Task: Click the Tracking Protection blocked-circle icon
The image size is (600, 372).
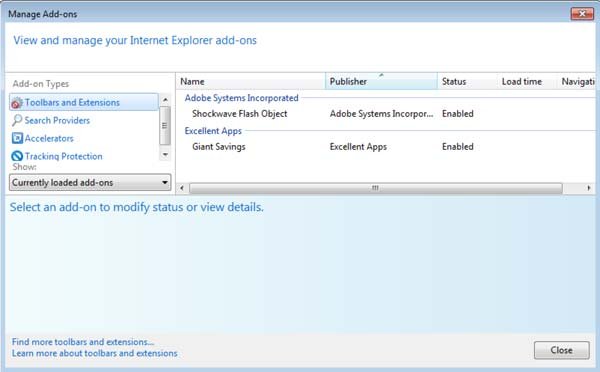Action: tap(17, 156)
